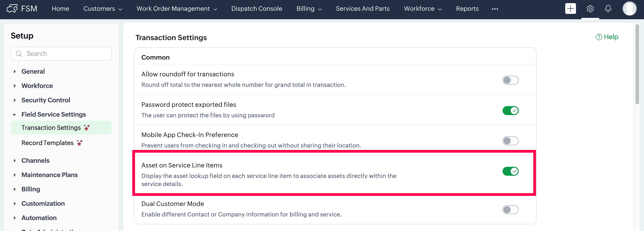
Task: Open the Work Order Management dropdown
Action: [177, 9]
